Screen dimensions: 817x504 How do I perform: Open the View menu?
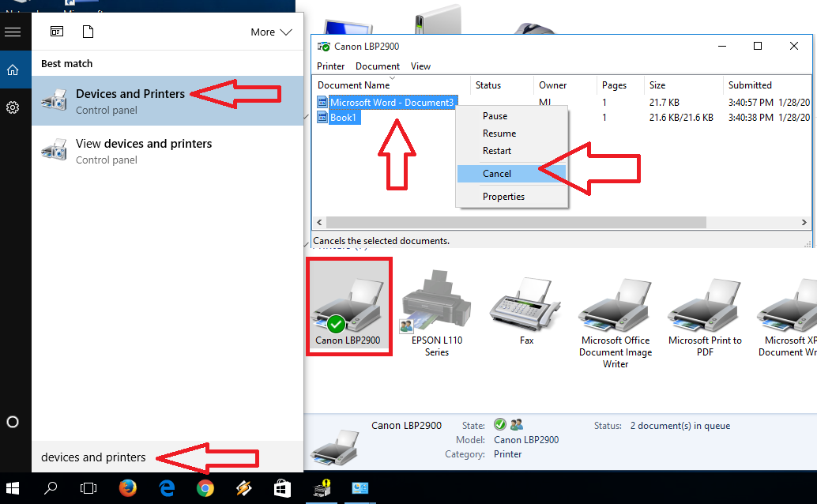click(422, 66)
